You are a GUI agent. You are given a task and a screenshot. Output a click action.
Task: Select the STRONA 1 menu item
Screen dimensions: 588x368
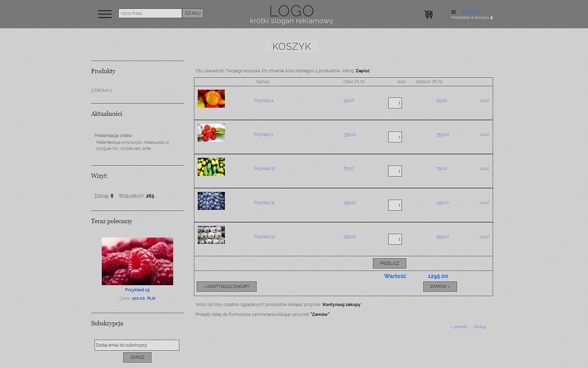[101, 91]
